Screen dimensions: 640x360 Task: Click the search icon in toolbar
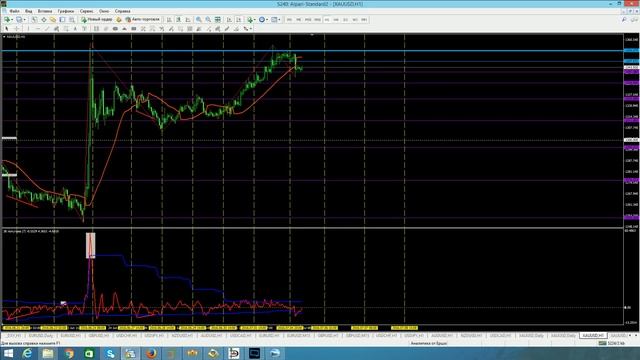pos(624,20)
